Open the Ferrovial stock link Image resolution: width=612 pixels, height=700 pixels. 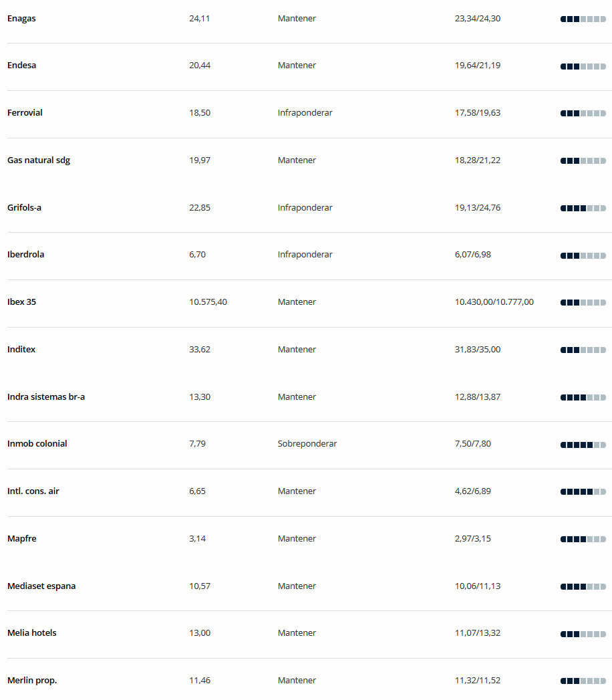pos(25,112)
